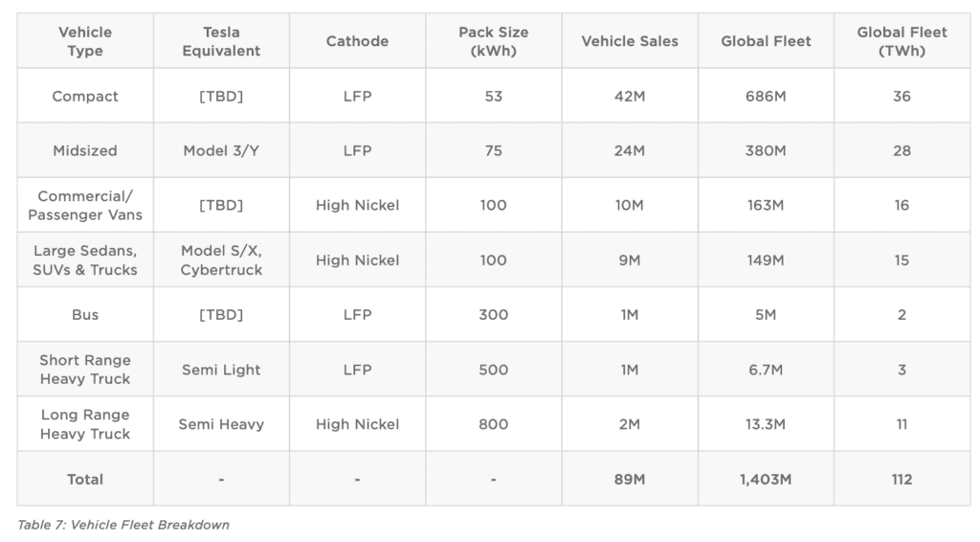Select the Tesla Equivalent header cell
This screenshot has height=542, width=980.
point(221,41)
